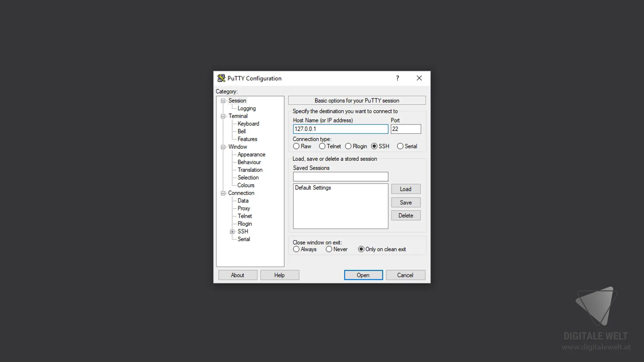Set close window on exit to Always
The width and height of the screenshot is (644, 362).
tap(305, 249)
